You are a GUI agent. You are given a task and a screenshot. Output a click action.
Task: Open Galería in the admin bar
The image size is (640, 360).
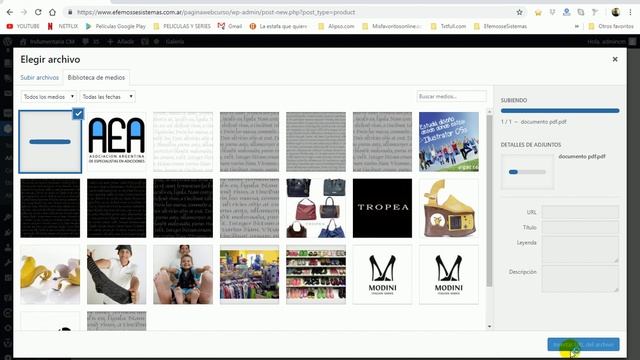coord(175,41)
